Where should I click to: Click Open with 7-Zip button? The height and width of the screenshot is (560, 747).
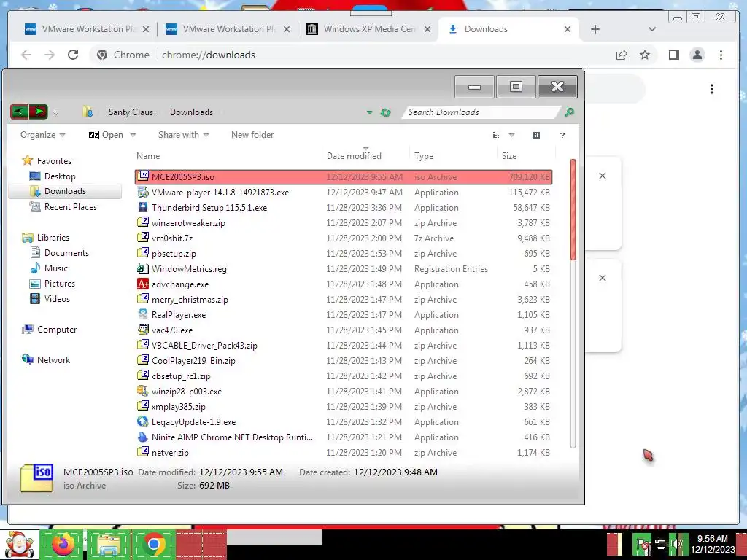point(105,135)
